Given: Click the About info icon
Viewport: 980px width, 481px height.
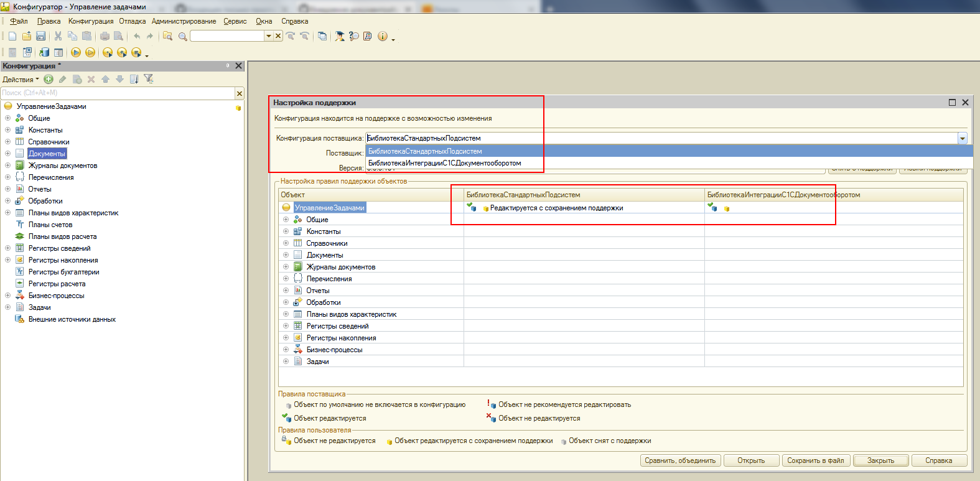Looking at the screenshot, I should pyautogui.click(x=383, y=36).
